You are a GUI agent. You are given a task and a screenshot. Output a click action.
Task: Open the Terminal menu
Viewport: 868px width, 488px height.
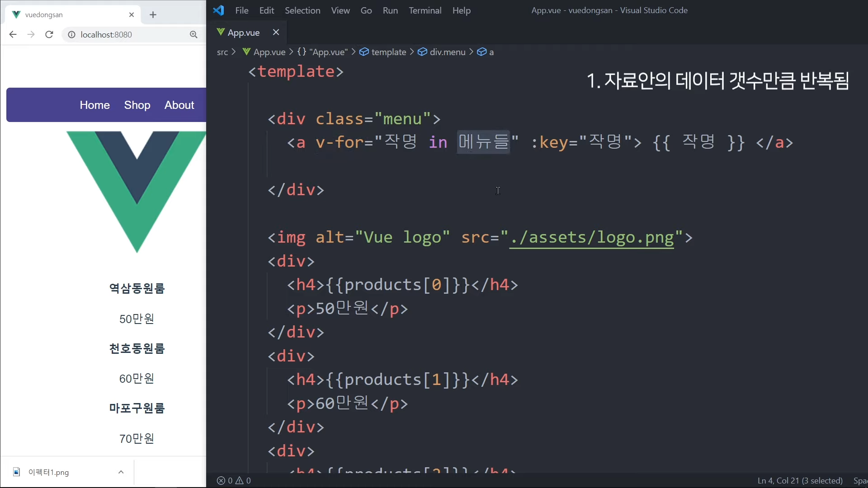coord(425,10)
